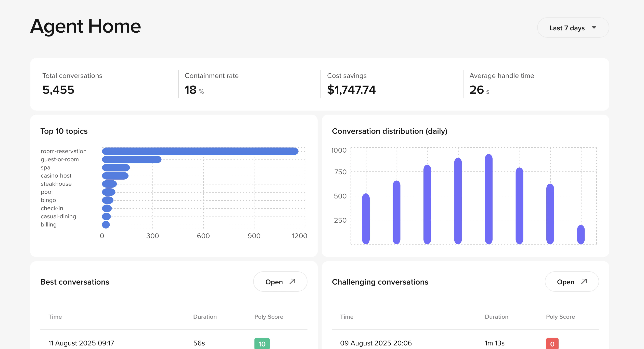Open conversation dated 11 August 2025 09:17
Image resolution: width=644 pixels, height=349 pixels.
[x=81, y=343]
